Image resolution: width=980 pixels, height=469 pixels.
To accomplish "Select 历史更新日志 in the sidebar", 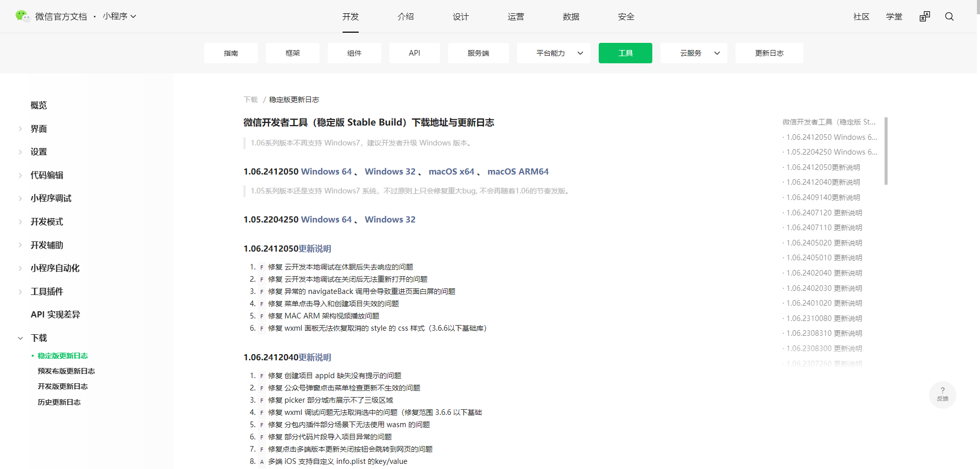I will click(59, 402).
